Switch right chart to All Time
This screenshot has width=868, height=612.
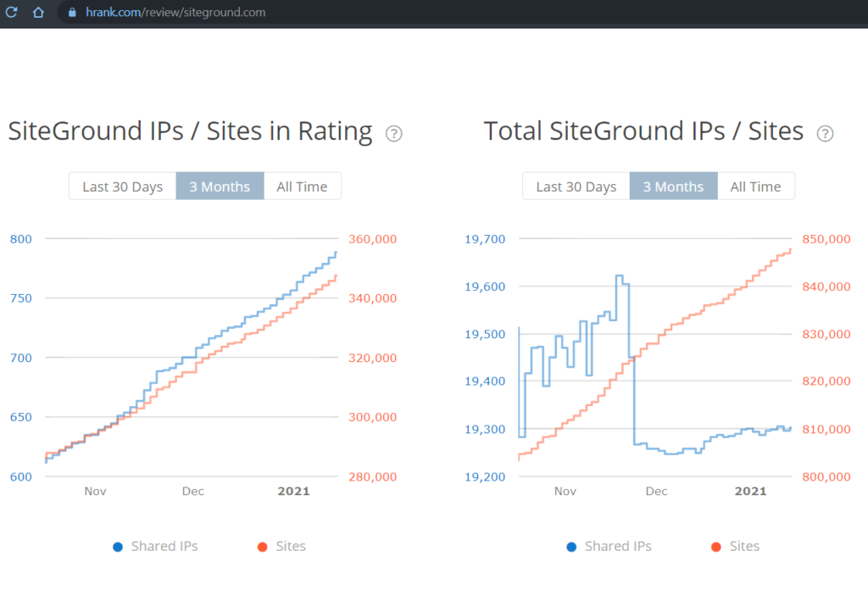(756, 186)
